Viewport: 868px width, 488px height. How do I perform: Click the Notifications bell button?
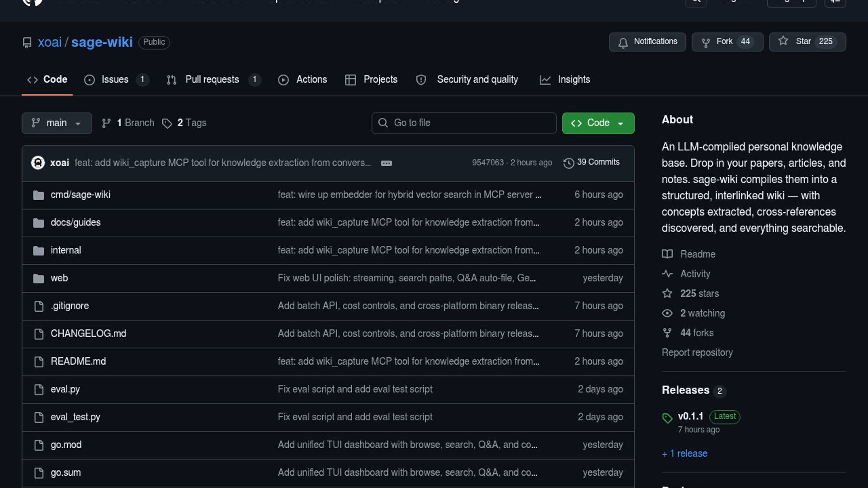(x=647, y=42)
